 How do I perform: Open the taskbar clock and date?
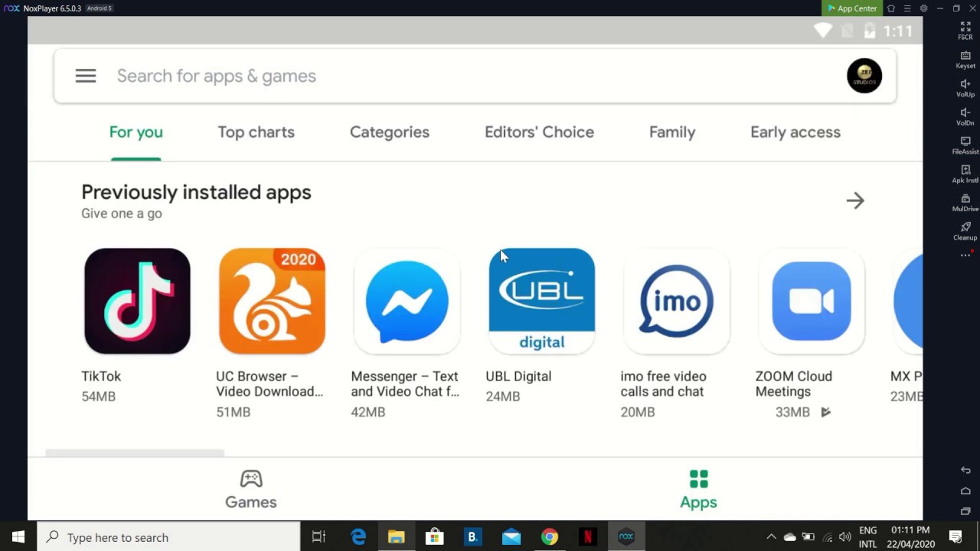coord(910,537)
